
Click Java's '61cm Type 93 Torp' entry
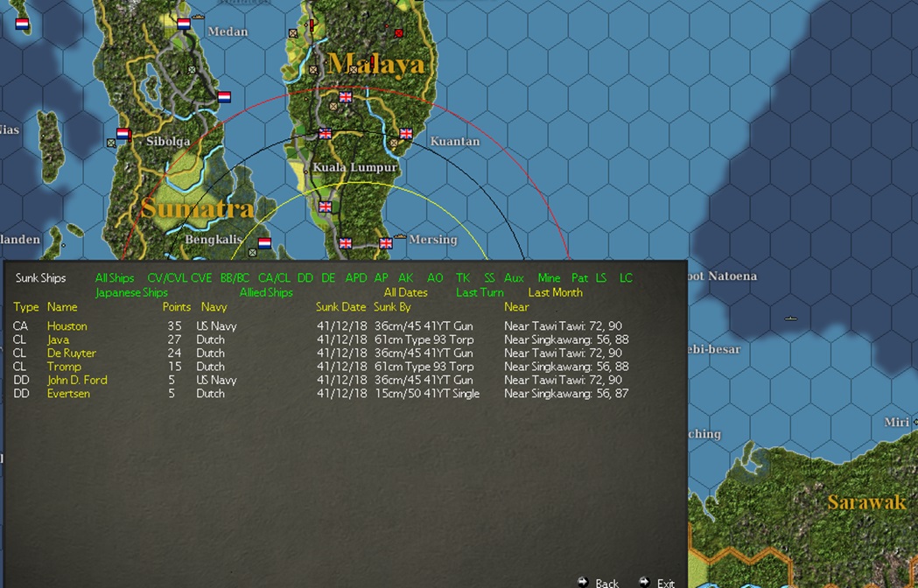click(x=424, y=339)
